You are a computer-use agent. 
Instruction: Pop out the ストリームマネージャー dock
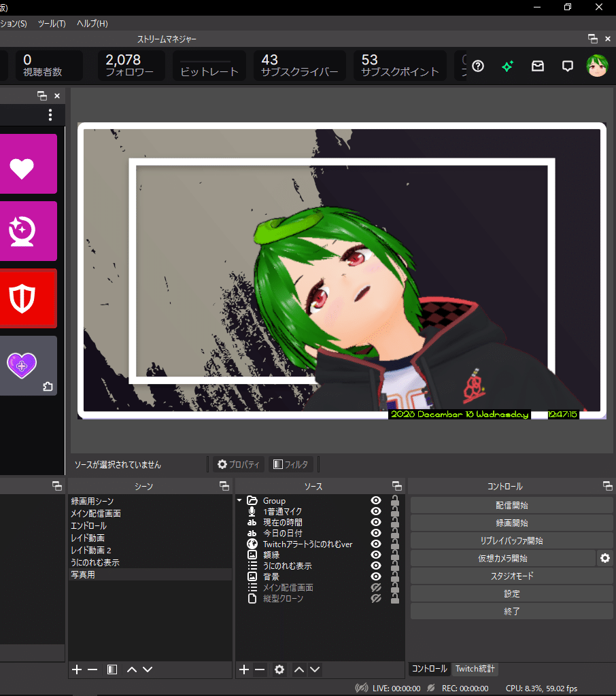592,39
